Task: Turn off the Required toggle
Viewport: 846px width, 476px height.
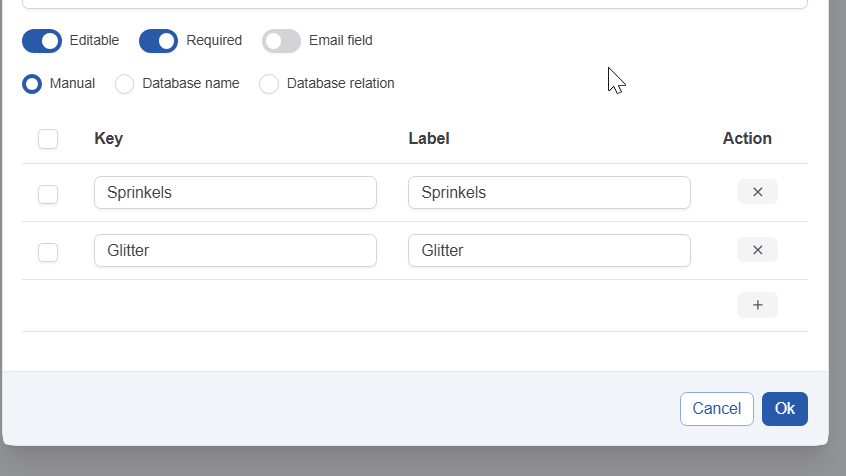Action: click(158, 41)
